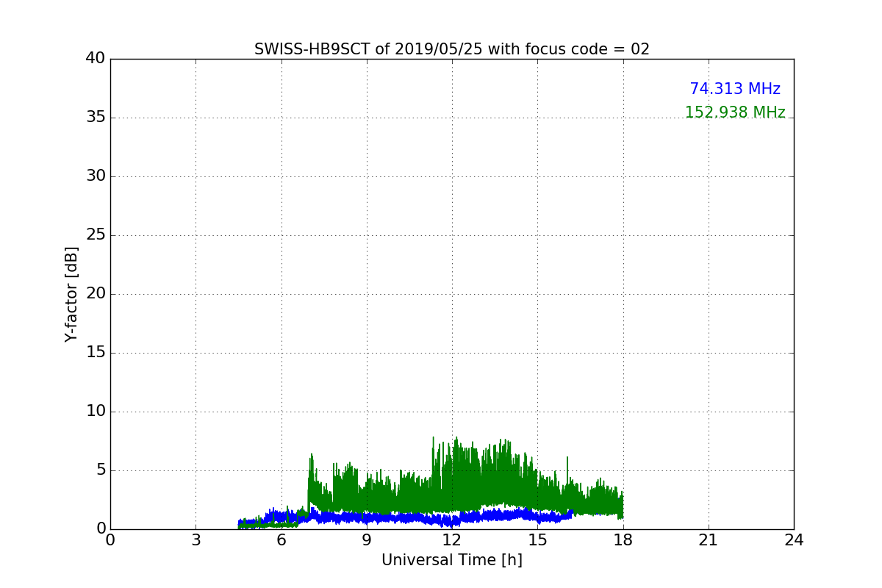Select the blue 74.313 MHz legend label
The image size is (882, 588).
click(735, 89)
